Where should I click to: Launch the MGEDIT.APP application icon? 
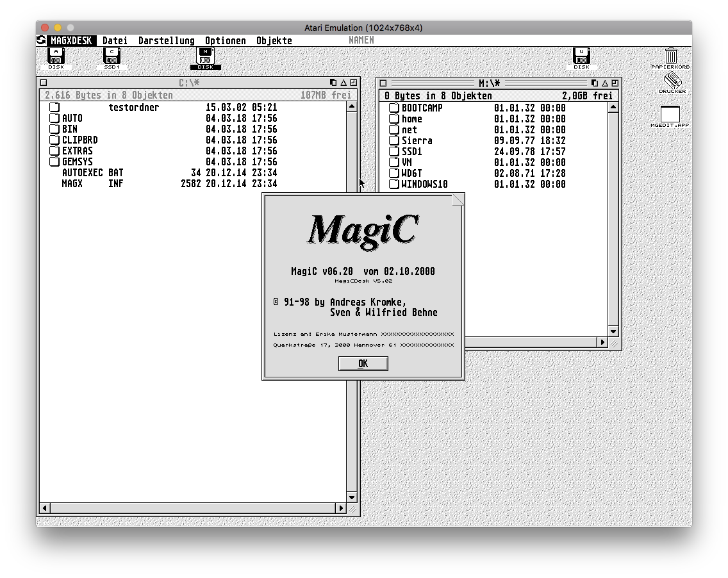coord(672,113)
